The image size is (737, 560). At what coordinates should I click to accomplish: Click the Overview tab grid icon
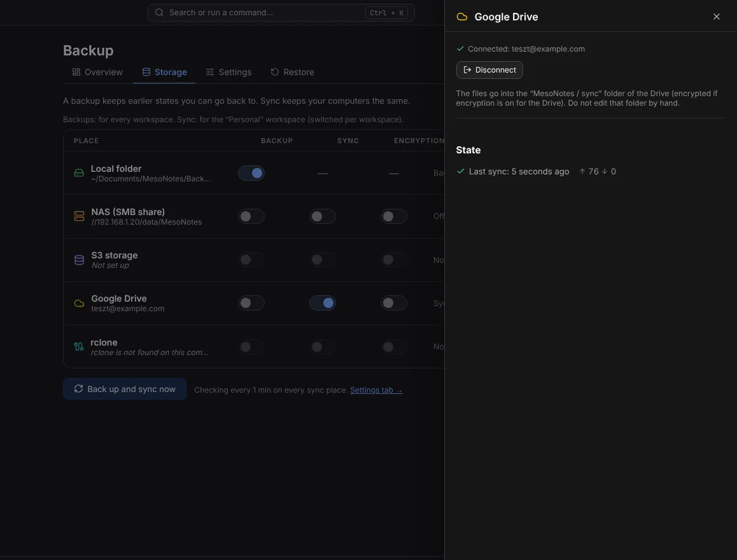[76, 72]
